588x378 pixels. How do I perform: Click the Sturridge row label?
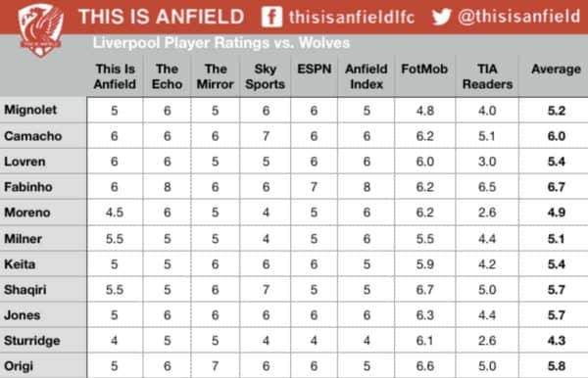(x=32, y=341)
